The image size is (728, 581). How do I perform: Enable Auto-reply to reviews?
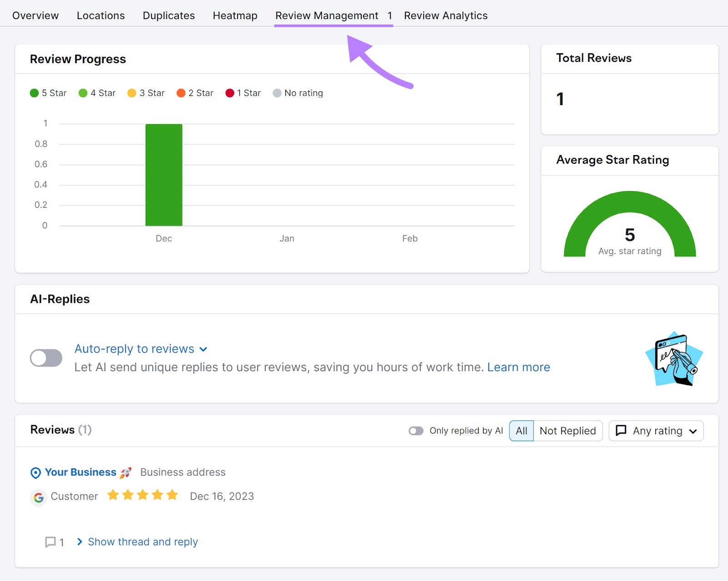pos(45,358)
